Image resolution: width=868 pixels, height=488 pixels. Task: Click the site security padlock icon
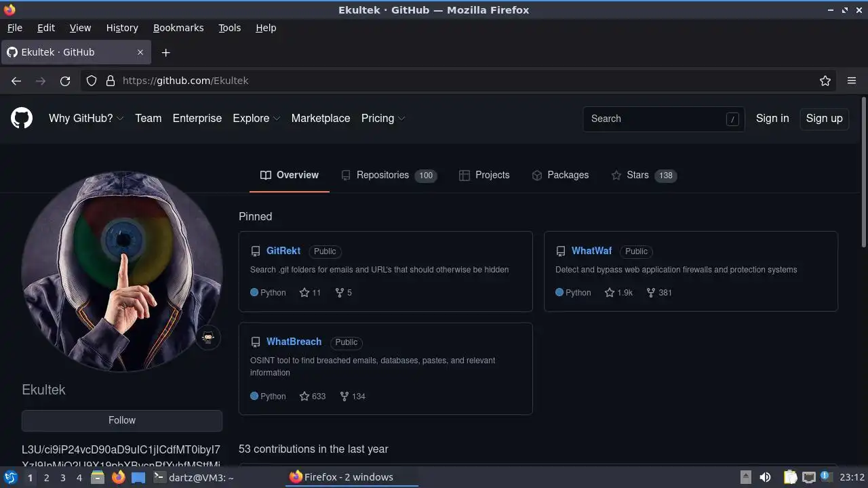click(x=111, y=81)
